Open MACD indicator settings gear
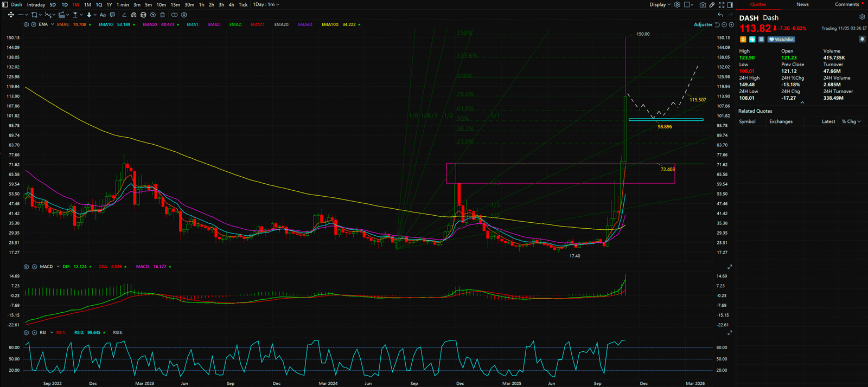 click(x=26, y=267)
